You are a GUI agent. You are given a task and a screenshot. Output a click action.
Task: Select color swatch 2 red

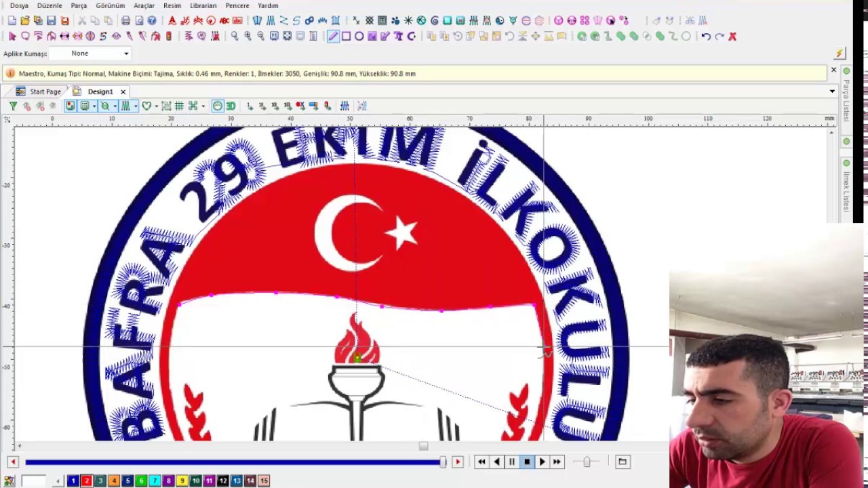point(86,481)
